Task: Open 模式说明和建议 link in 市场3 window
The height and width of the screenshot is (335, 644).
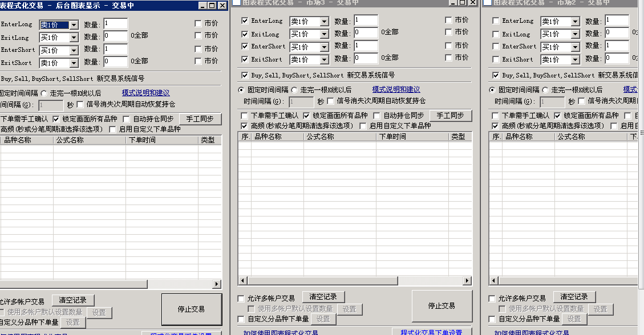Action: 396,89
